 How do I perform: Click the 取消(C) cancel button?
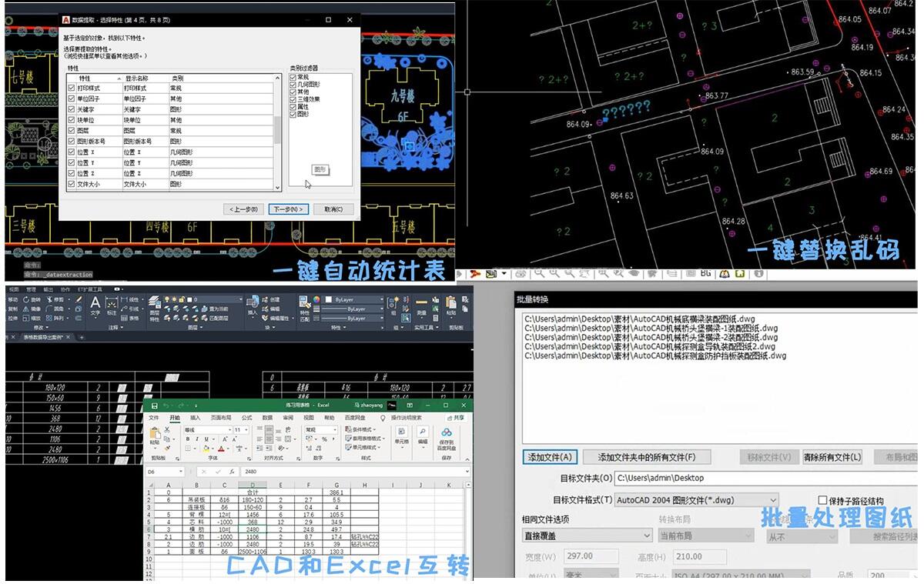click(334, 209)
